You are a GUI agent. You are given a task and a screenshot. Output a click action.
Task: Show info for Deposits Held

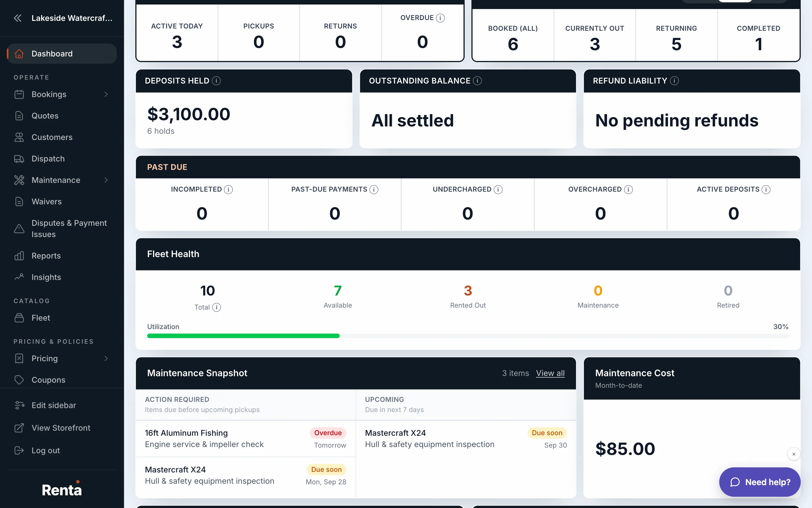click(217, 81)
